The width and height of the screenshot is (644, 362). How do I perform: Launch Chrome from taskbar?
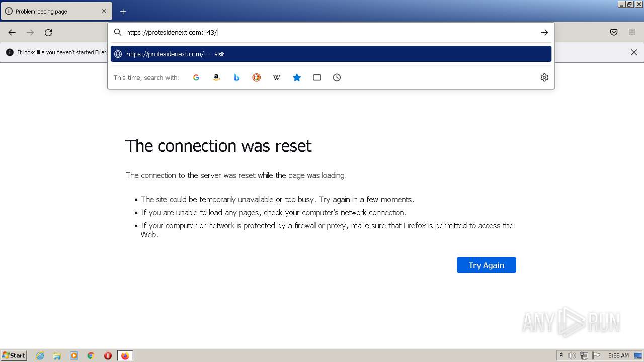click(x=91, y=355)
